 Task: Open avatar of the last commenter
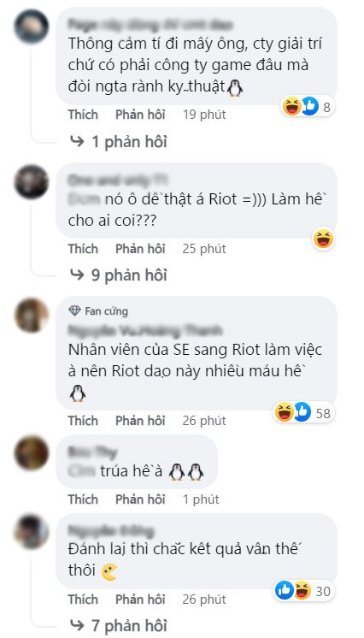pyautogui.click(x=32, y=531)
